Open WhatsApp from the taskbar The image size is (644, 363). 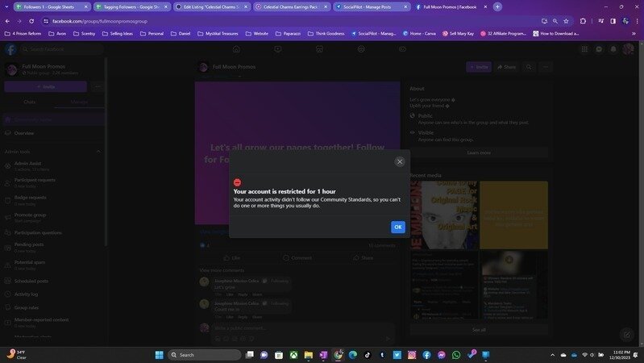(456, 355)
